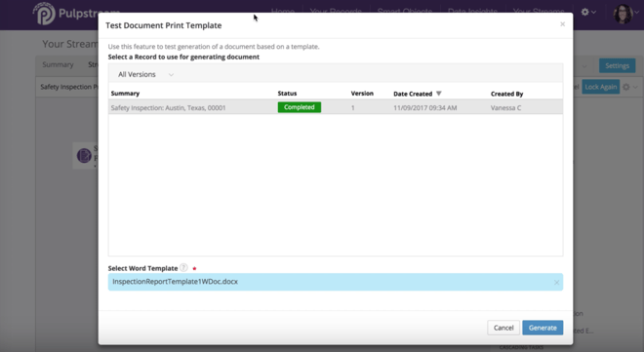Click the Date Created sort arrow
Screen dimensions: 644x352
tap(439, 94)
